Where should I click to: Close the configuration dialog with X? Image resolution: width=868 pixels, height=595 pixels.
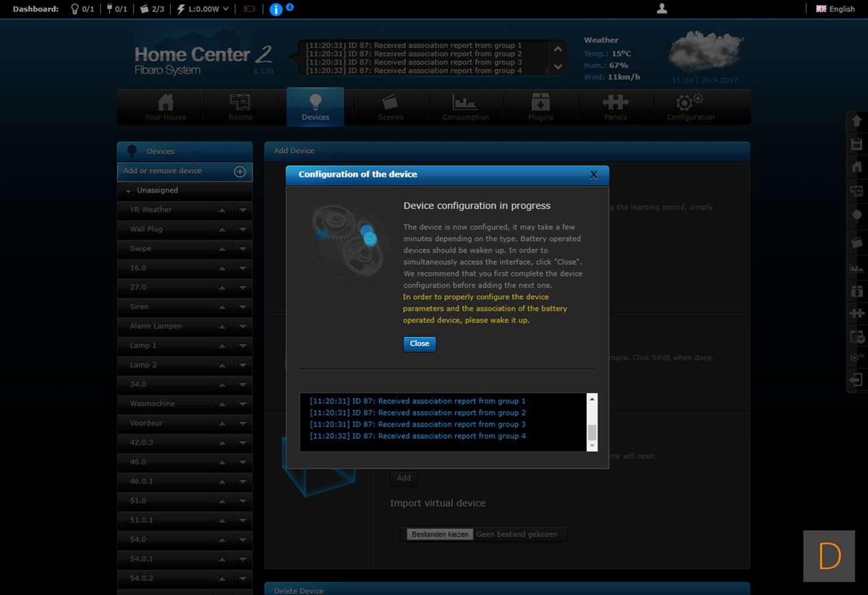594,175
